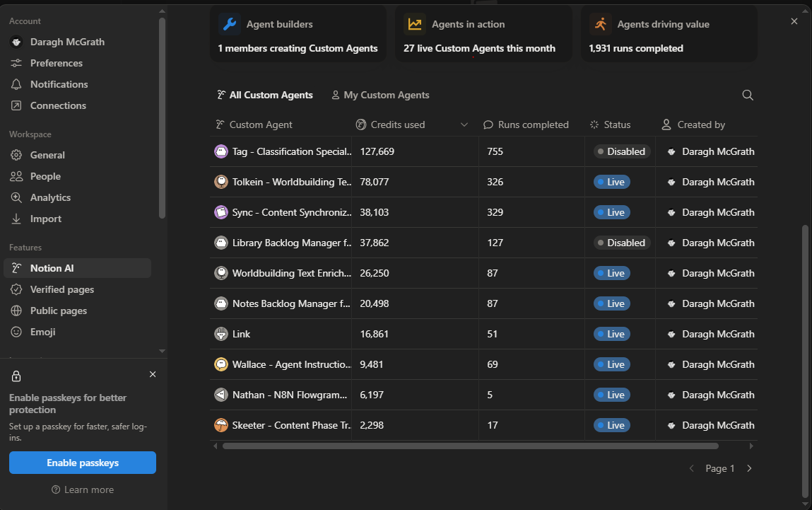This screenshot has width=812, height=510.
Task: Open the Worldbuilding Text Enrich agent
Action: [292, 274]
